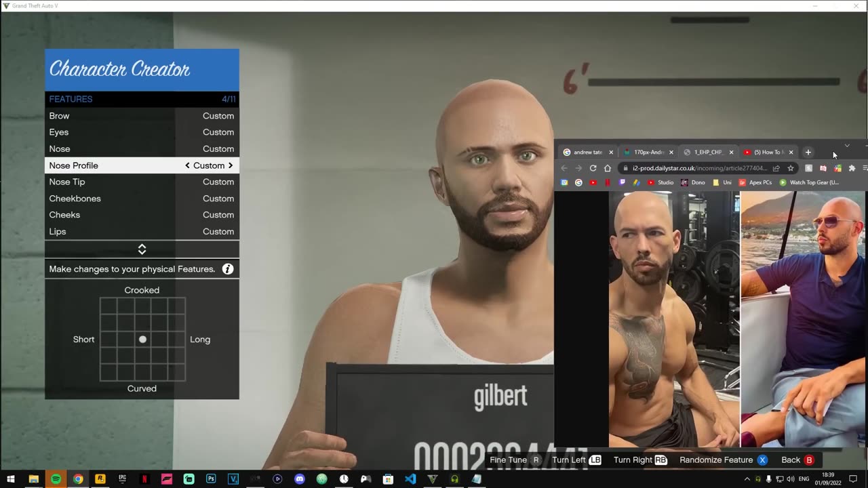Click the share page icon in address bar
868x488 pixels.
(776, 168)
